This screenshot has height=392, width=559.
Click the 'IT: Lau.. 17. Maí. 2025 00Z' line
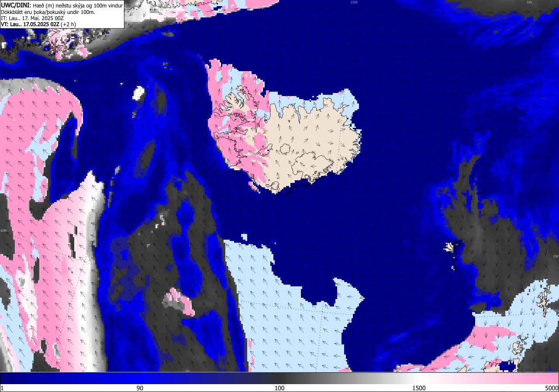(x=31, y=18)
